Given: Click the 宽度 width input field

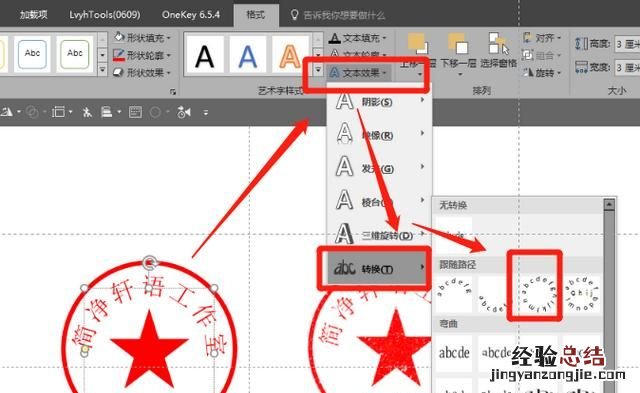Looking at the screenshot, I should click(627, 67).
